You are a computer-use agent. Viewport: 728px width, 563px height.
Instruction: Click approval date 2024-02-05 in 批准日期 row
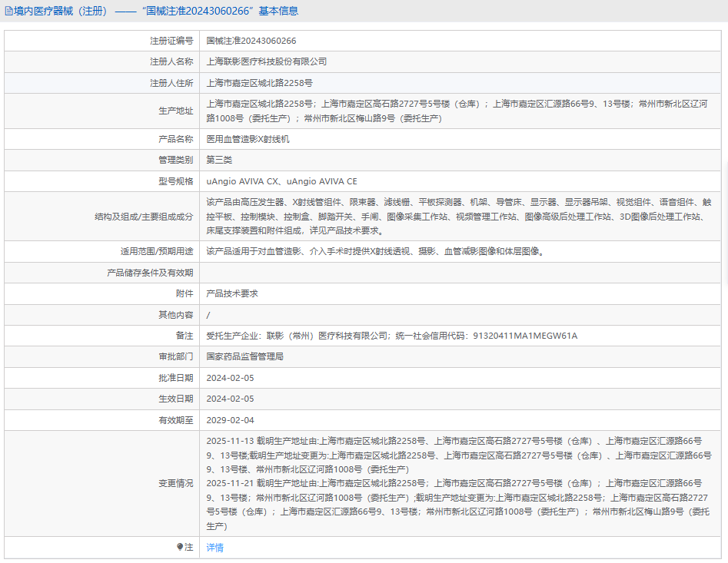pyautogui.click(x=231, y=378)
